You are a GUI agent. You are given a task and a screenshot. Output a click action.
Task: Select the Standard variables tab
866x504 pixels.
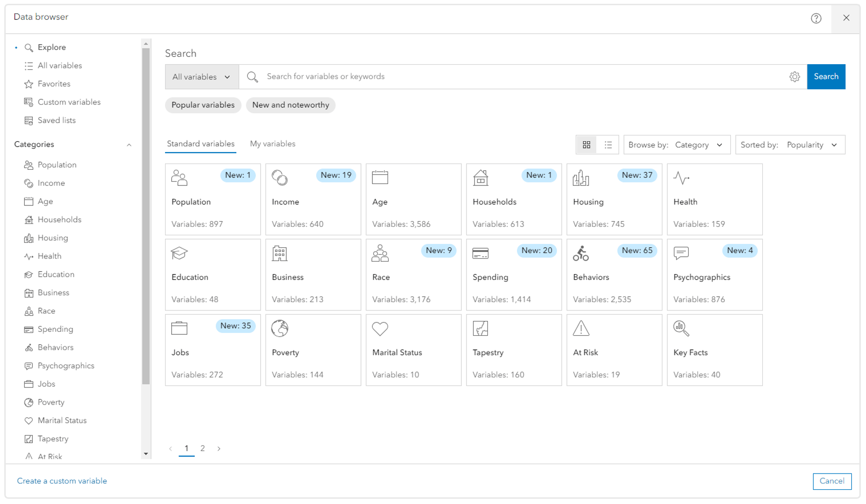click(200, 144)
